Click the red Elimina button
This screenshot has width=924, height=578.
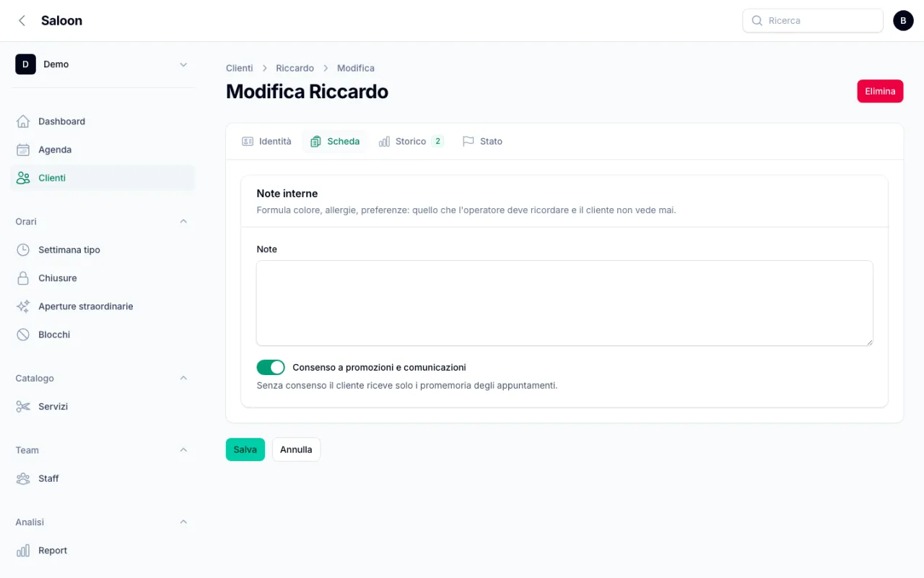(880, 91)
